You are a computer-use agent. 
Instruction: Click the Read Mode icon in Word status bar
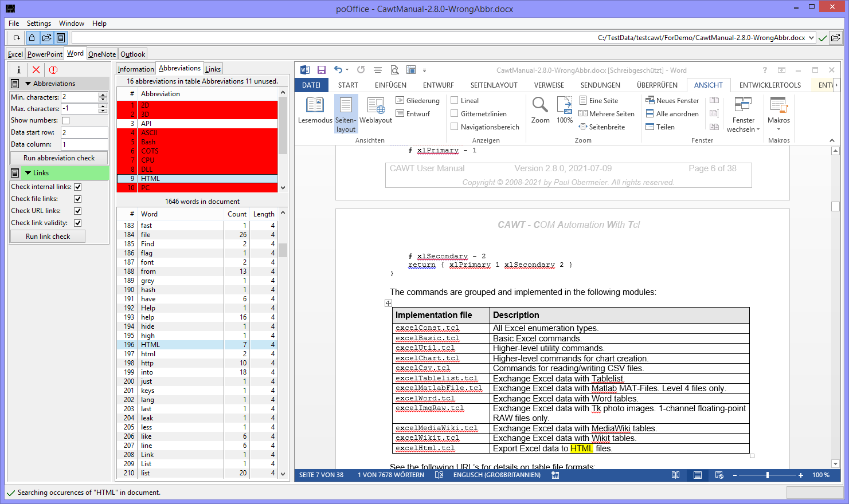click(x=676, y=475)
